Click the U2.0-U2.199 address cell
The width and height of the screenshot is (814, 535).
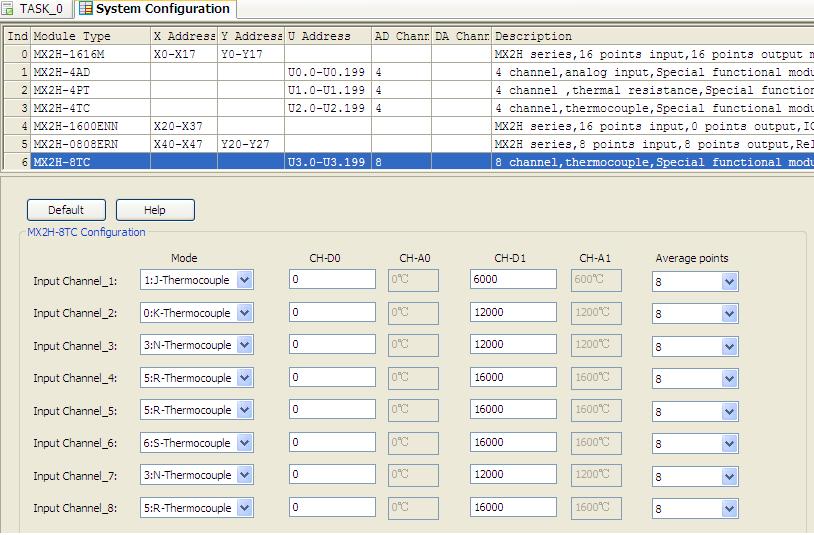pos(328,108)
